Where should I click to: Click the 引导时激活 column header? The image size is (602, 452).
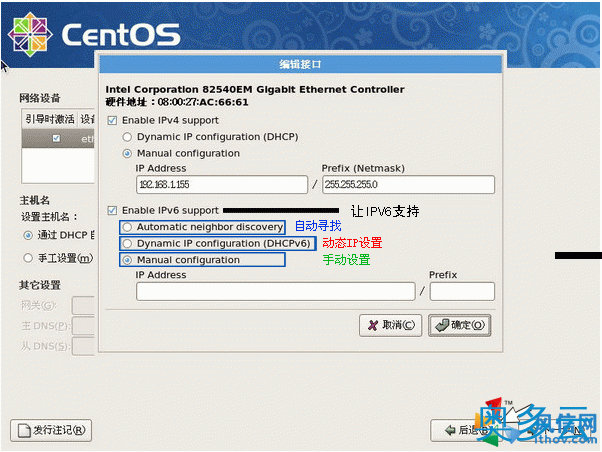tap(50, 119)
